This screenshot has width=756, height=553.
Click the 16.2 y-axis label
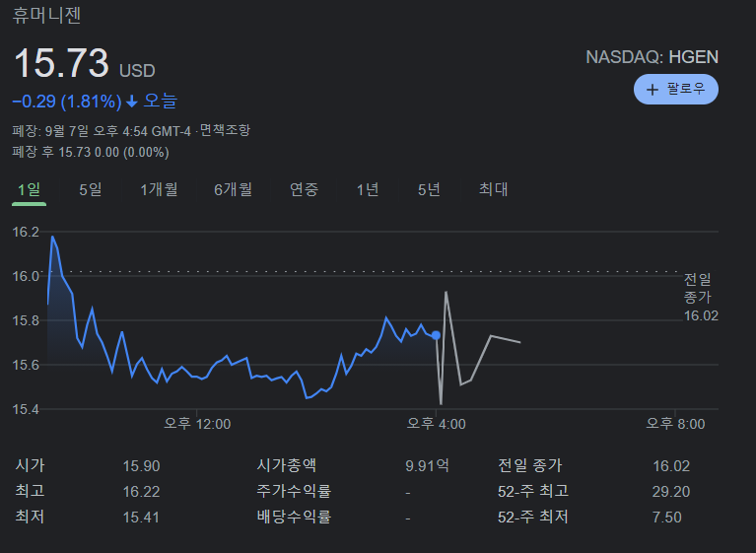(x=26, y=232)
